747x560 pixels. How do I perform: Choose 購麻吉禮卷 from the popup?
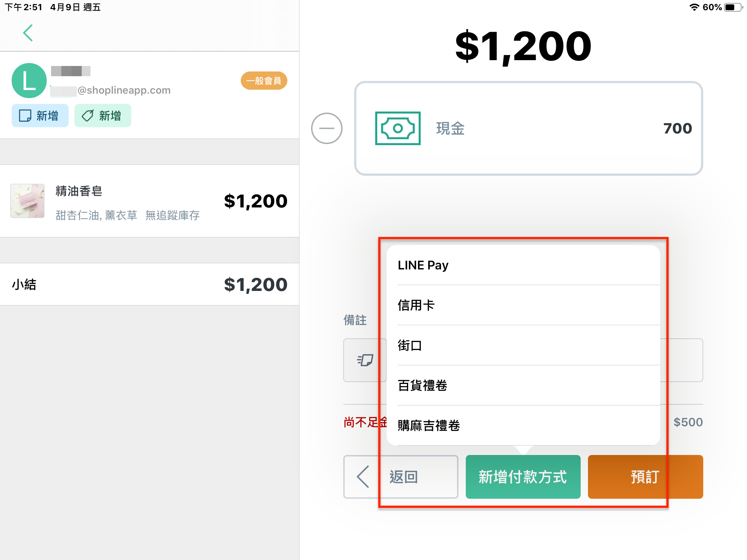tap(523, 425)
